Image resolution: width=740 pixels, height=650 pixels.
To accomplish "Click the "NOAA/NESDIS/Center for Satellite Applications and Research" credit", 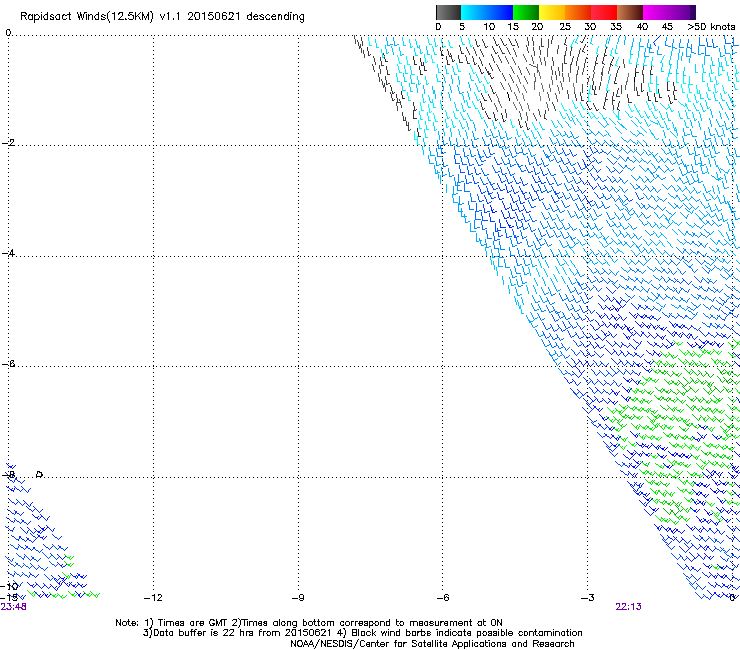I will 432,644.
